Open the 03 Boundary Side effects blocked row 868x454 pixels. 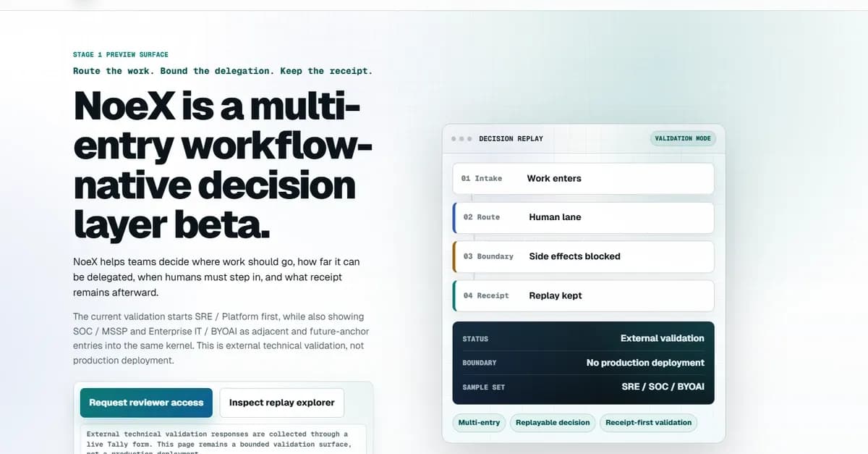click(583, 256)
